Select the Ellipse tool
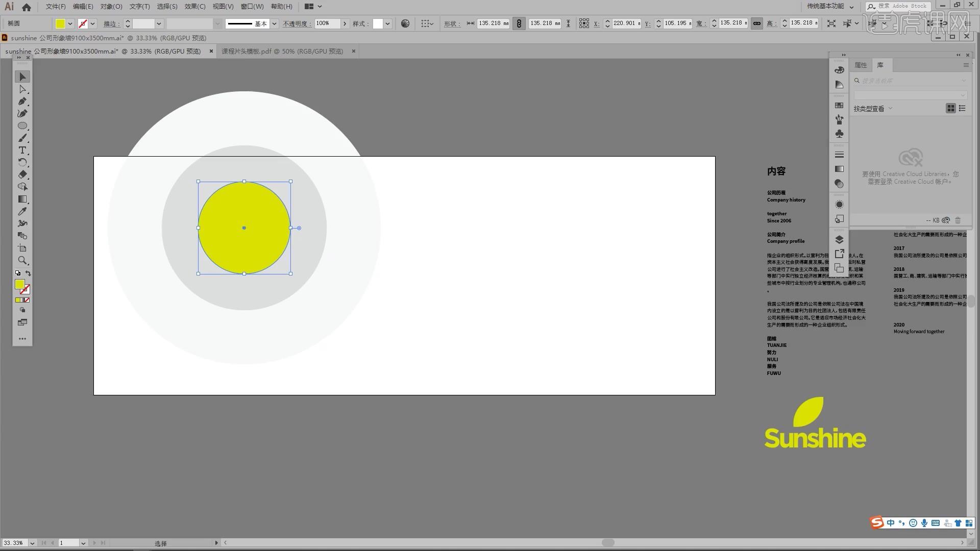980x551 pixels. tap(22, 126)
